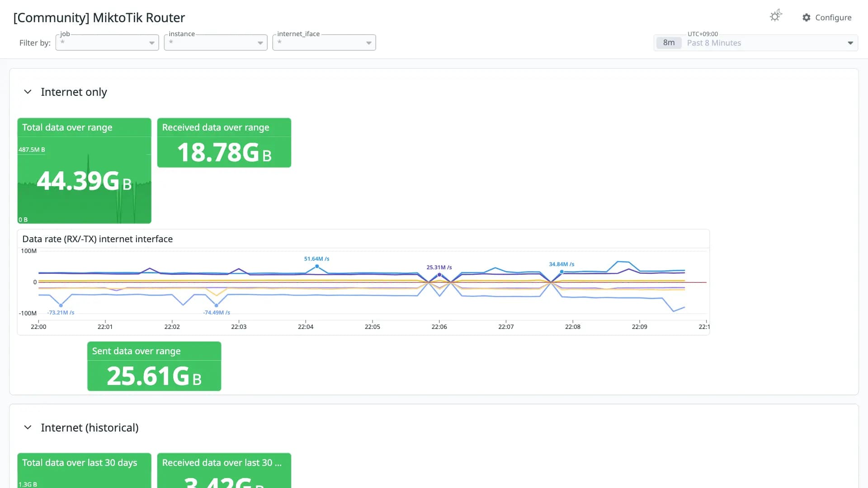This screenshot has height=488, width=868.
Task: Click Received data over last 30 widget title
Action: point(222,463)
